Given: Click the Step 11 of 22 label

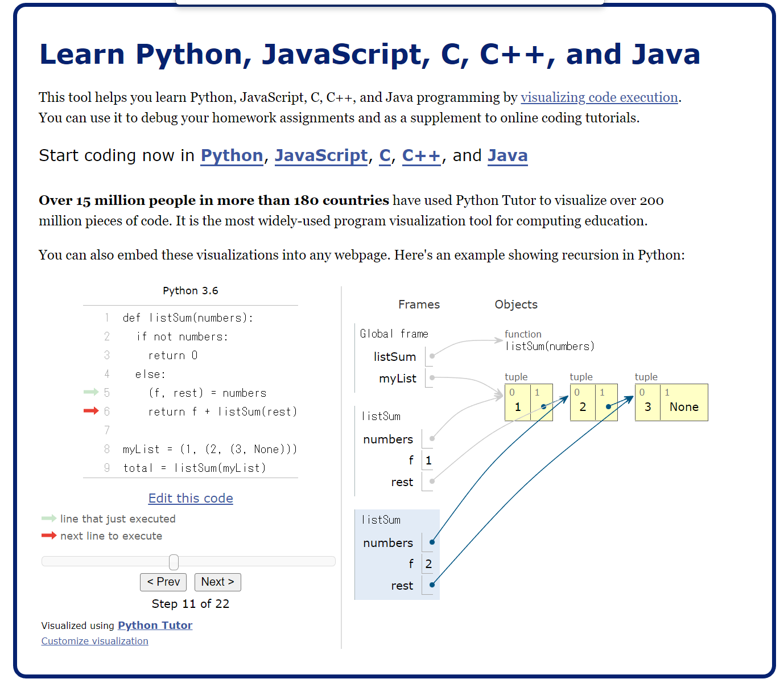Looking at the screenshot, I should (x=191, y=604).
